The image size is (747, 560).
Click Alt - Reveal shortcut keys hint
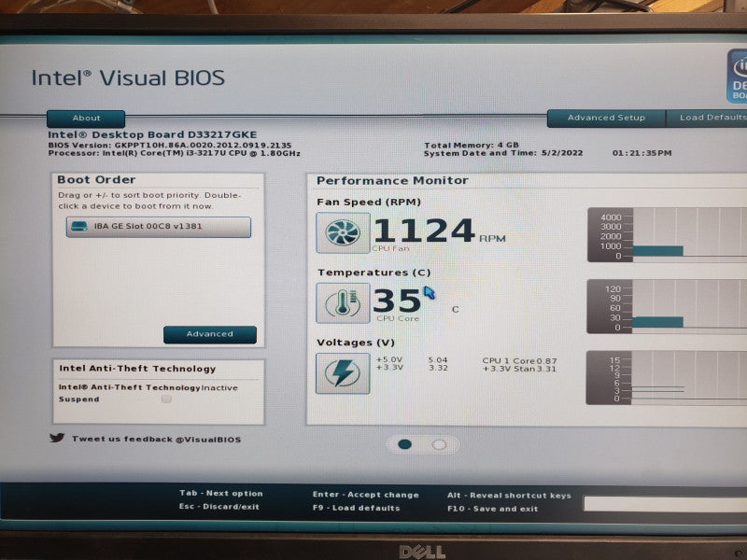[x=509, y=496]
